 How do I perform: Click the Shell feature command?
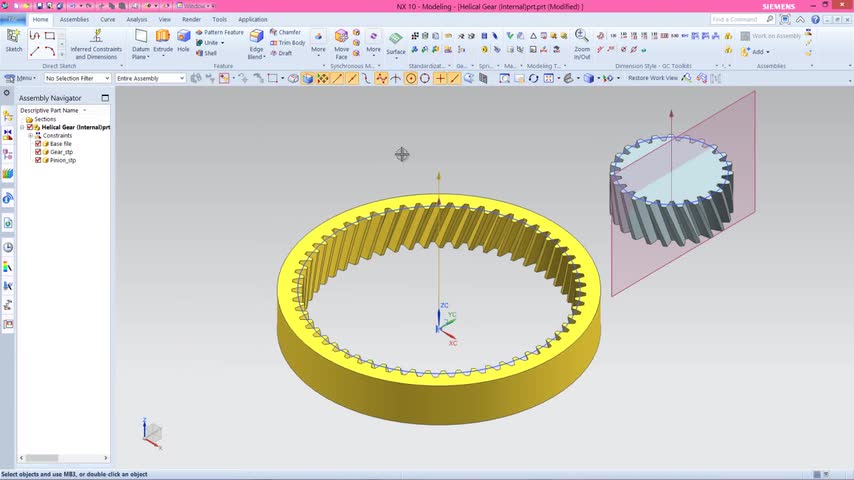tap(206, 53)
